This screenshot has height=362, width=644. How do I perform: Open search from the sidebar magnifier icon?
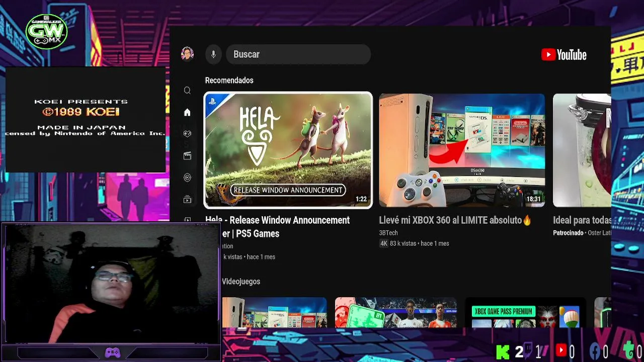click(187, 90)
